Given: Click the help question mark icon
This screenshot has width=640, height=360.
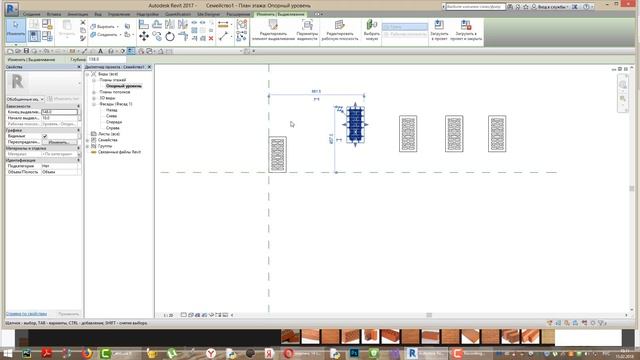Looking at the screenshot, I should click(587, 7).
